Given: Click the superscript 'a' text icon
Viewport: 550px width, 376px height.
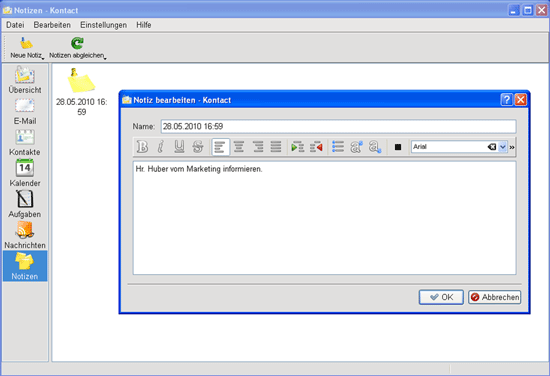Looking at the screenshot, I should tap(356, 147).
